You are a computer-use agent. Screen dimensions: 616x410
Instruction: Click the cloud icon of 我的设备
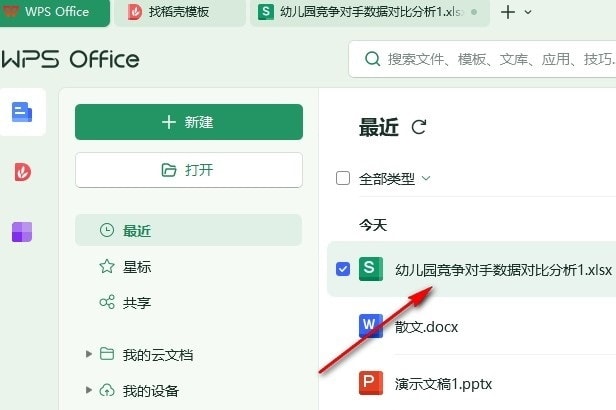tap(107, 390)
